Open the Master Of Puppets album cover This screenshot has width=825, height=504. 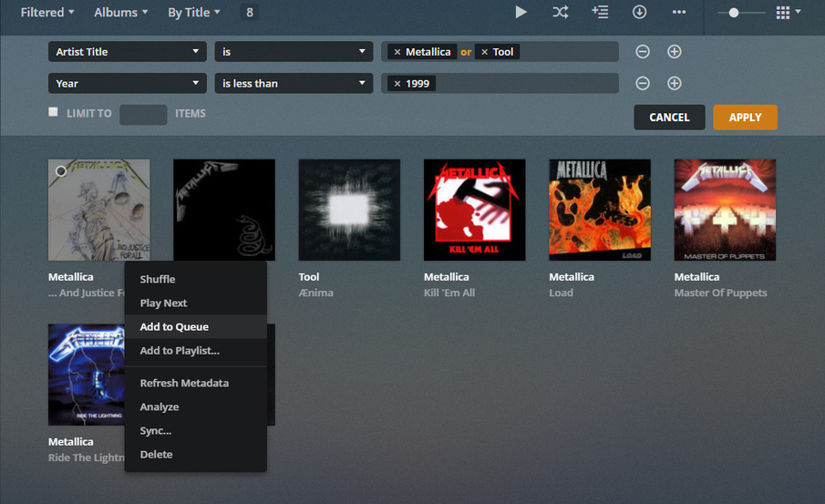pyautogui.click(x=725, y=210)
